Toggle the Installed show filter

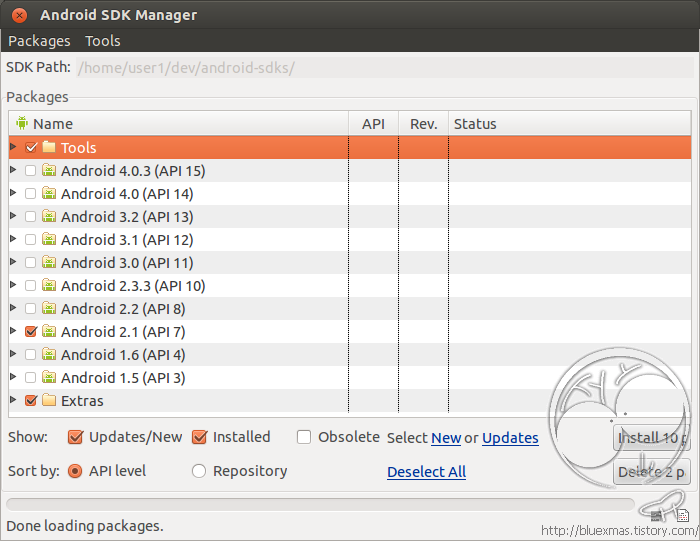[199, 437]
